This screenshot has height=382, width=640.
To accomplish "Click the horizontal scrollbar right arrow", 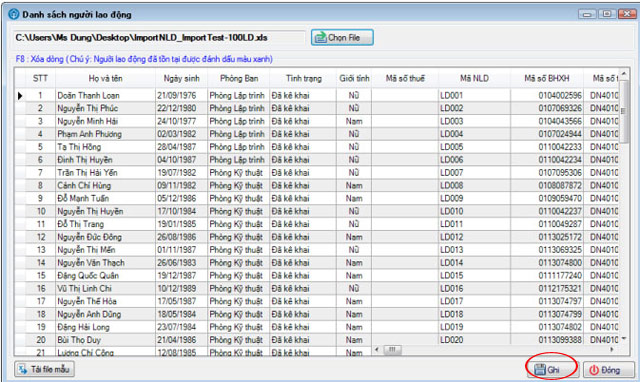I will point(611,349).
